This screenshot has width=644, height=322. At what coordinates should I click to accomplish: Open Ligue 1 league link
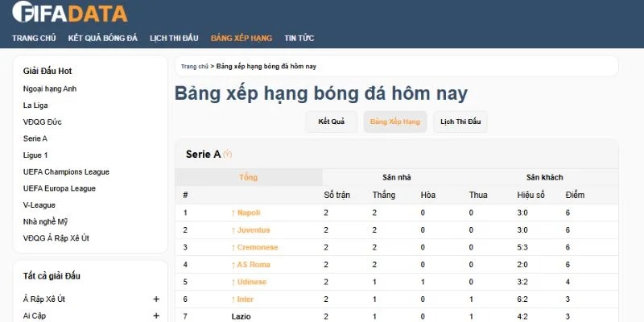coord(35,155)
